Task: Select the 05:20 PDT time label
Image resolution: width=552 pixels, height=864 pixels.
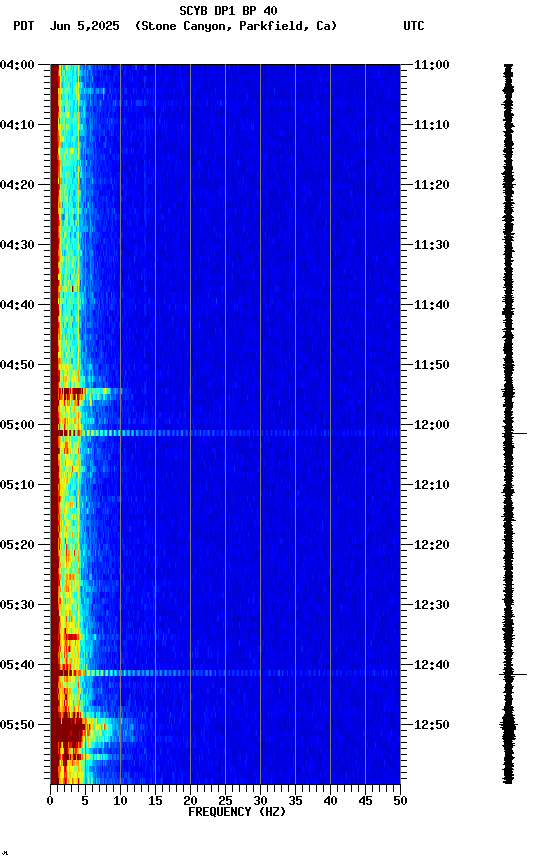Action: [x=17, y=545]
